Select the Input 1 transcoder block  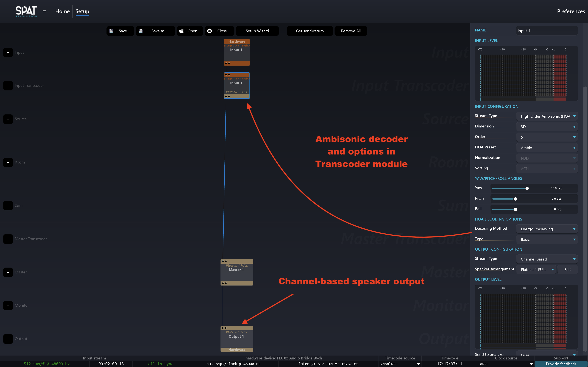[237, 85]
